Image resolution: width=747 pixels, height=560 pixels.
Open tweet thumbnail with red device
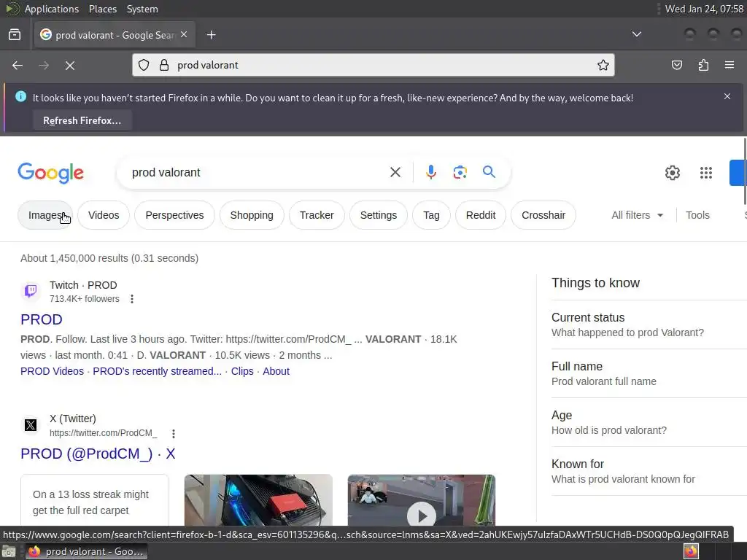[x=258, y=500]
